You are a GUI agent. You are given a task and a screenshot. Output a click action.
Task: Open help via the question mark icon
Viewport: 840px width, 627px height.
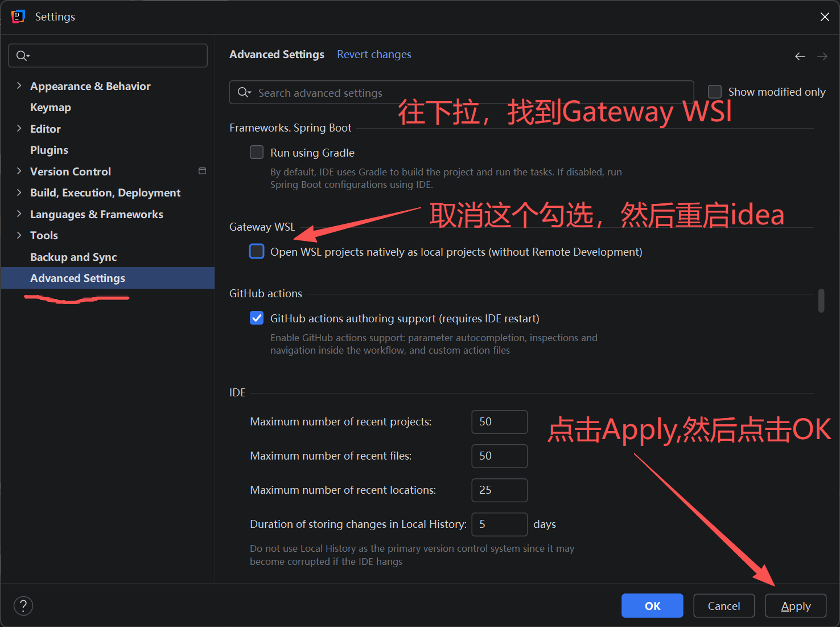[23, 605]
